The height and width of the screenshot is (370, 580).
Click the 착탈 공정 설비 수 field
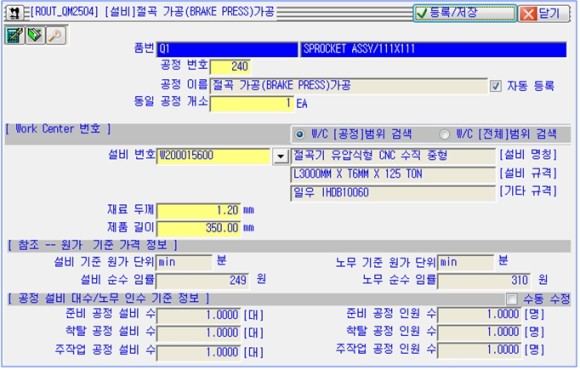click(199, 333)
